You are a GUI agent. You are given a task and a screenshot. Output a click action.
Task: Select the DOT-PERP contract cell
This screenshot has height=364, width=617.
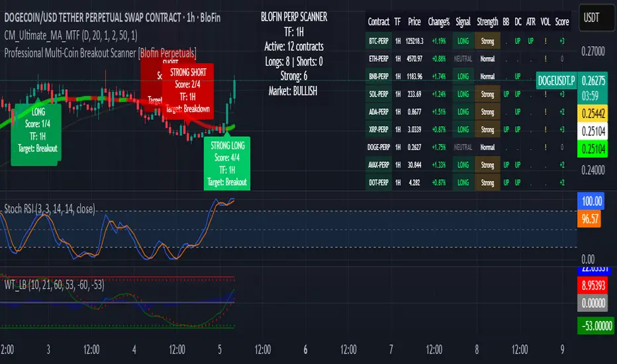379,183
